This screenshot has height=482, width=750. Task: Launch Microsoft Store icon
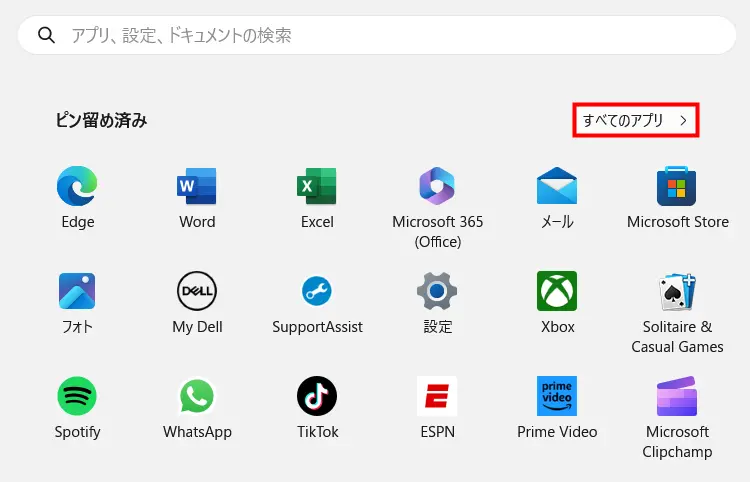tap(676, 186)
